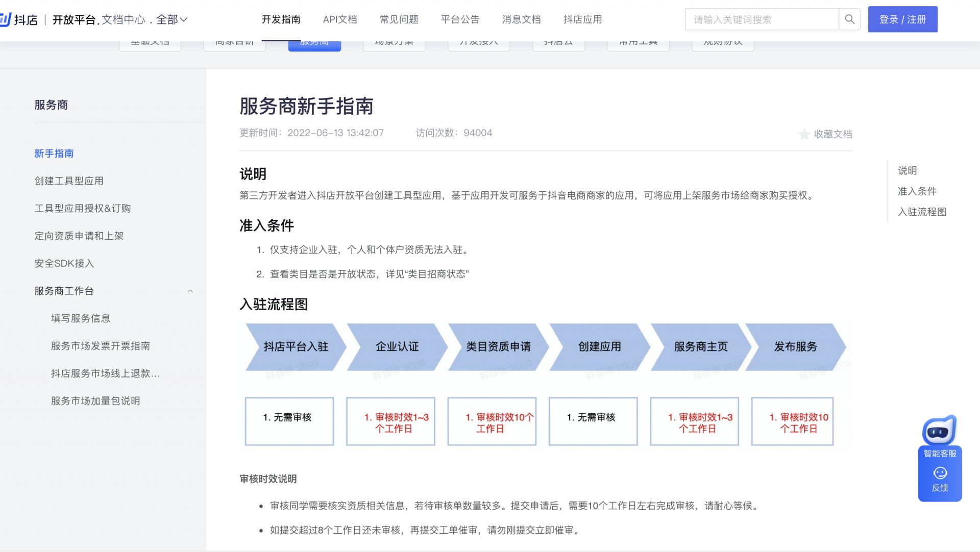This screenshot has height=552, width=980.
Task: Click the 创建应用 flowchart step
Action: click(x=600, y=347)
